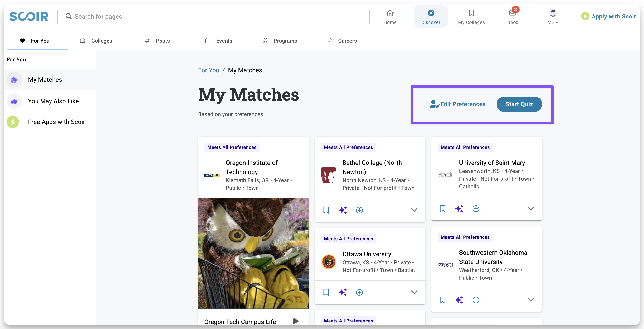
Task: Open You May Also Like sidebar item
Action: tap(50, 101)
